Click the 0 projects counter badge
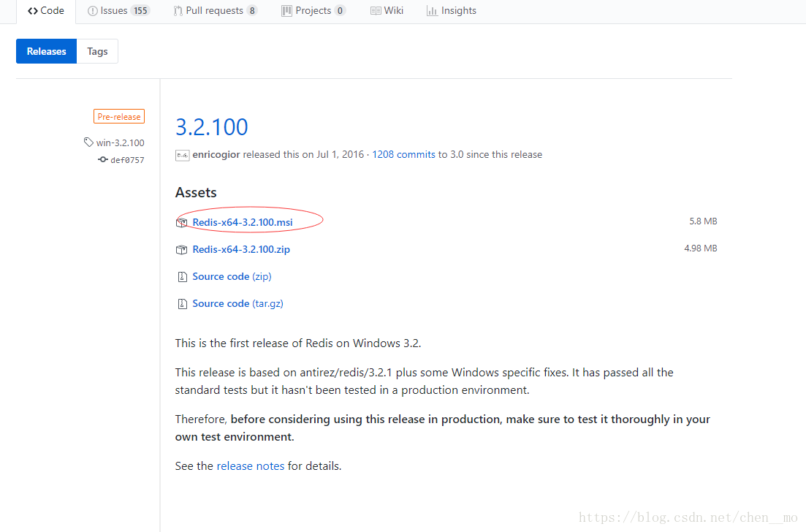Image resolution: width=806 pixels, height=532 pixels. click(340, 11)
